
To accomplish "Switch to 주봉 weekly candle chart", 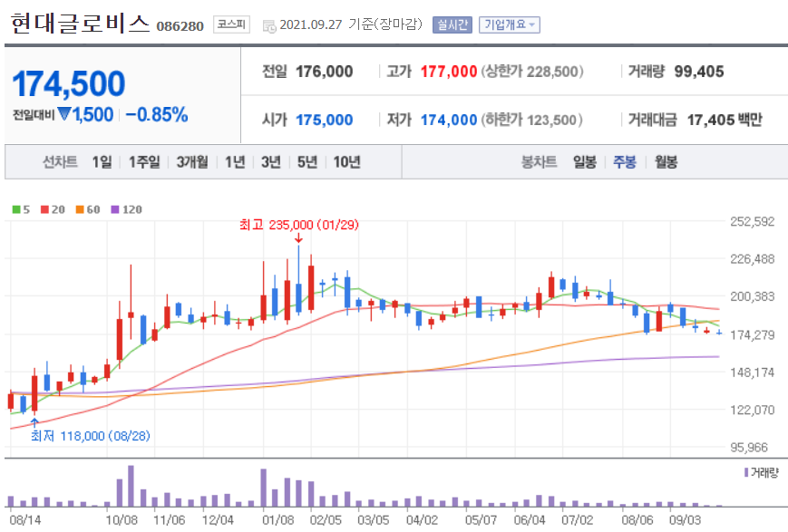I will click(x=625, y=161).
